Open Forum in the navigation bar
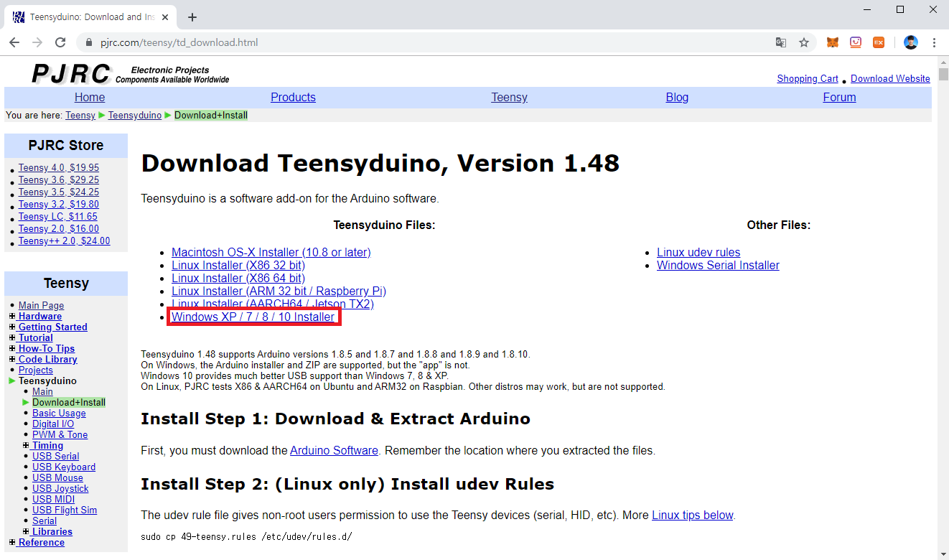 [839, 97]
